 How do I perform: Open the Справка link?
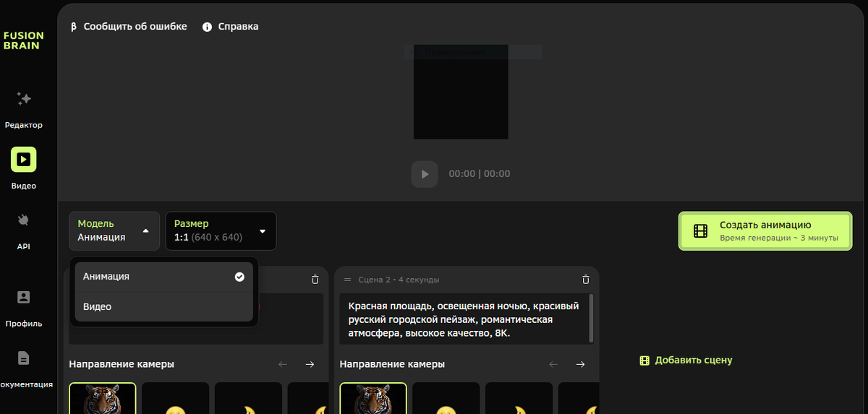pyautogui.click(x=238, y=27)
